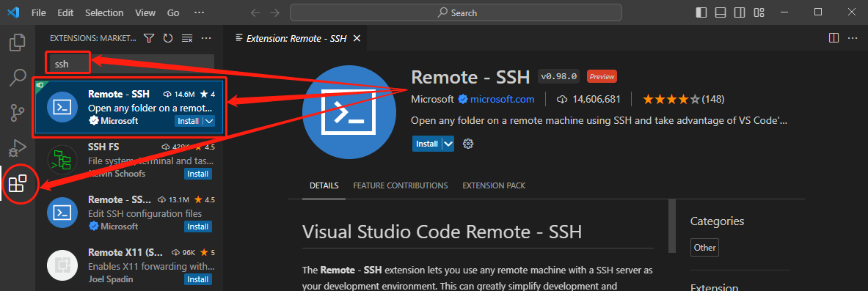Viewport: 868px width, 291px height.
Task: Click SSH FS extension icon
Action: [x=62, y=160]
